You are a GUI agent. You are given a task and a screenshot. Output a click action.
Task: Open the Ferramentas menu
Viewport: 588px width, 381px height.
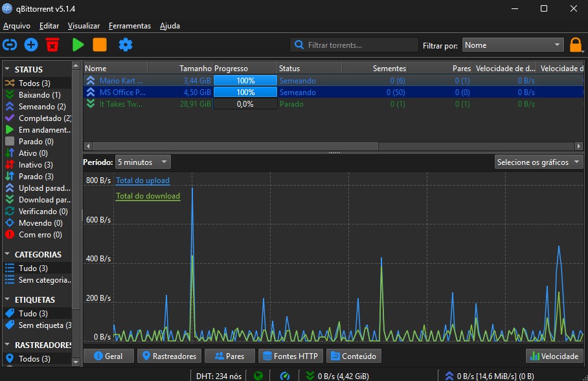click(130, 26)
